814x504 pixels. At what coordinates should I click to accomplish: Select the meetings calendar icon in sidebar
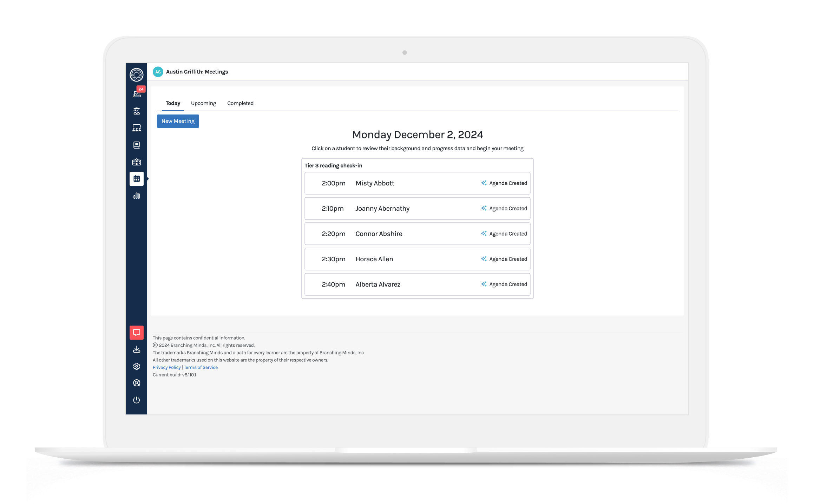click(x=137, y=179)
